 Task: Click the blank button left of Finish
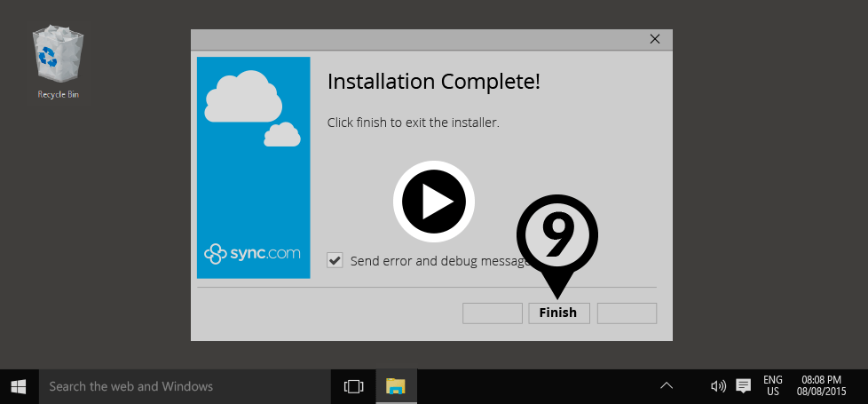point(492,313)
